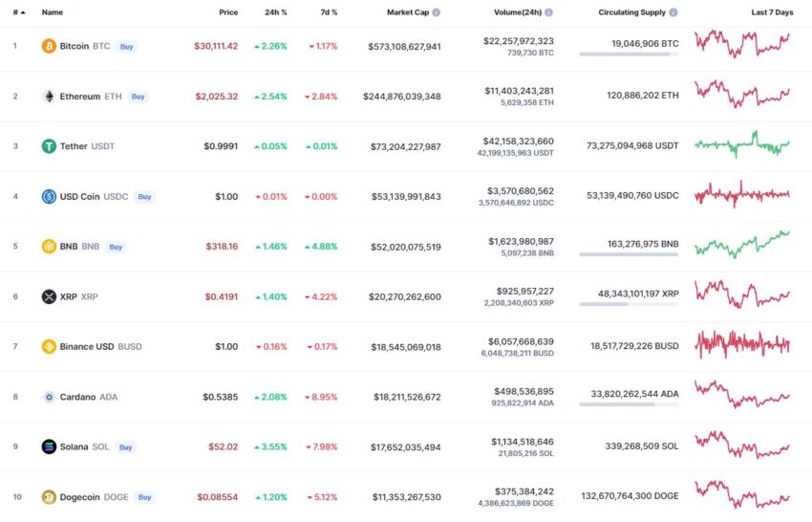The image size is (812, 522).
Task: Sort by rank using # column header
Action: pos(19,12)
